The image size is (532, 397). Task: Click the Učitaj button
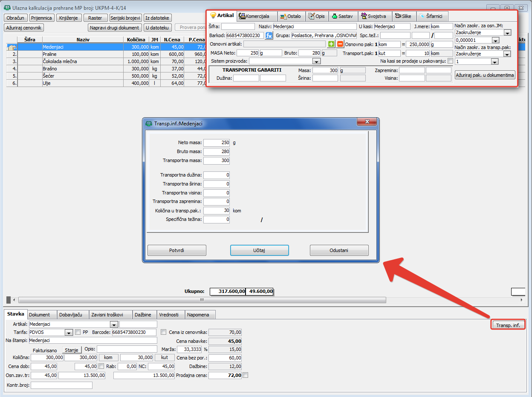[260, 250]
